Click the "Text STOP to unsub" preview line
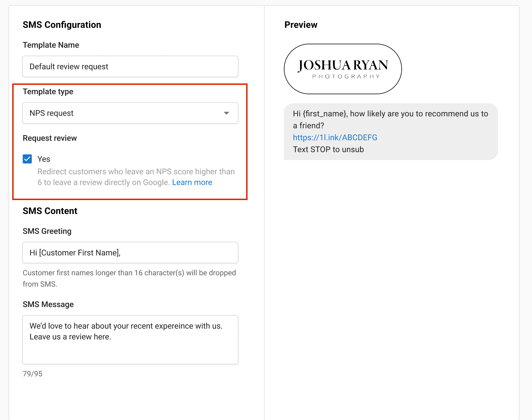Viewport: 532px width, 420px height. [x=328, y=149]
